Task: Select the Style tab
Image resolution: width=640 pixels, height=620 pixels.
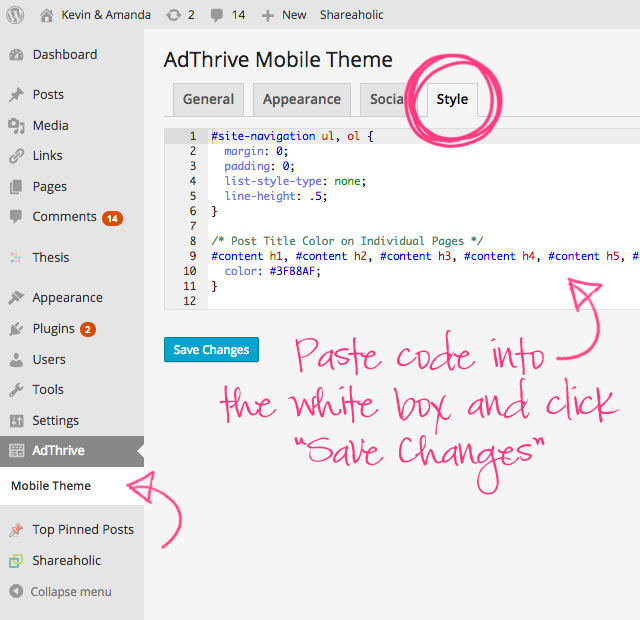Action: tap(452, 100)
